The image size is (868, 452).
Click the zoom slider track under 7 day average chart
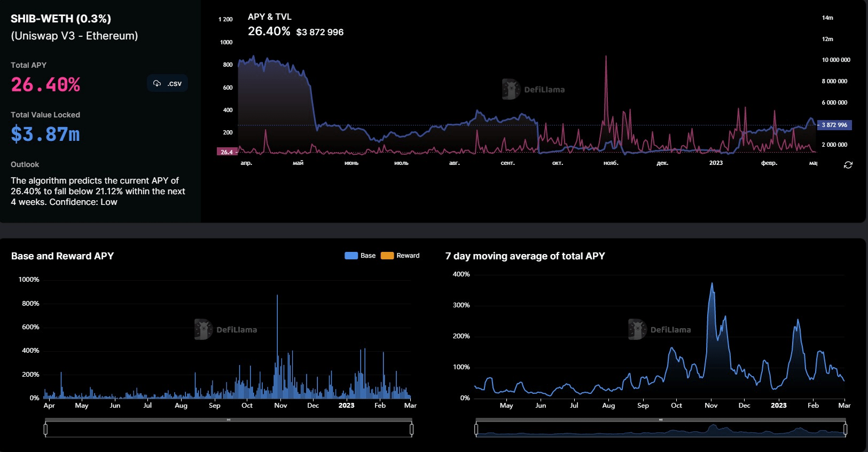660,429
